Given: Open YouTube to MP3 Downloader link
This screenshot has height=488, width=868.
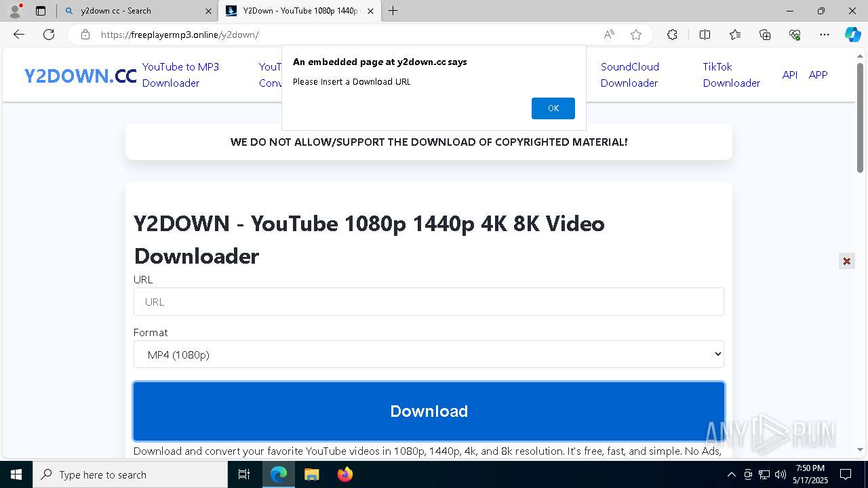Looking at the screenshot, I should (x=180, y=75).
